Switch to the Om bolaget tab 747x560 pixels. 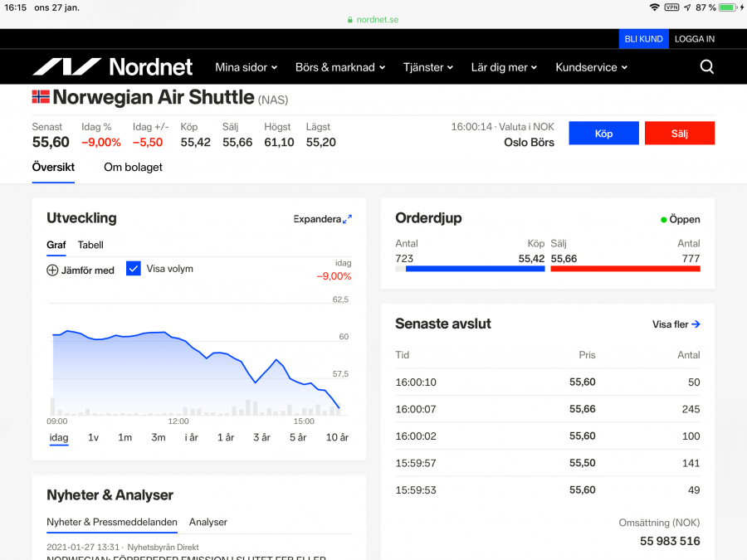point(133,167)
